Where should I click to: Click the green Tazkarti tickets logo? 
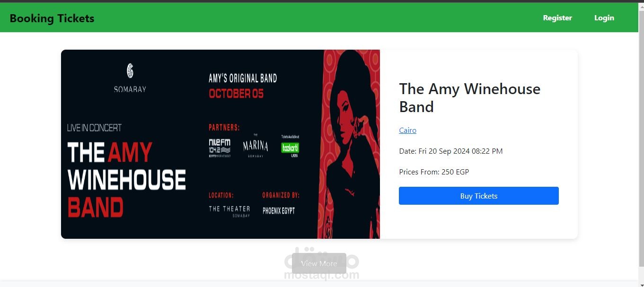coord(290,146)
